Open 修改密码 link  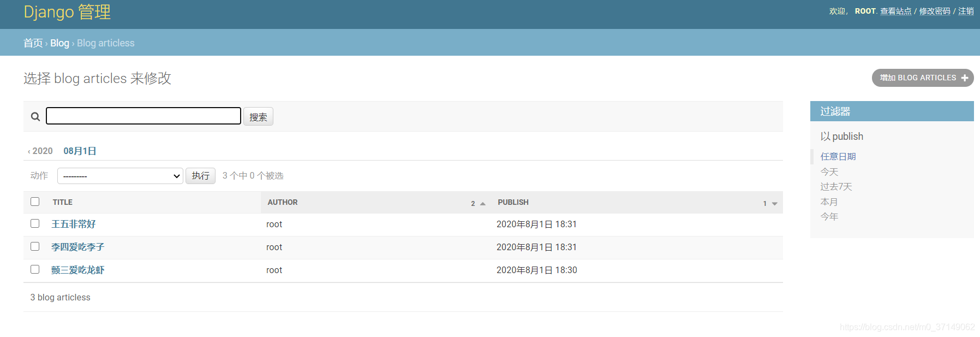[935, 11]
